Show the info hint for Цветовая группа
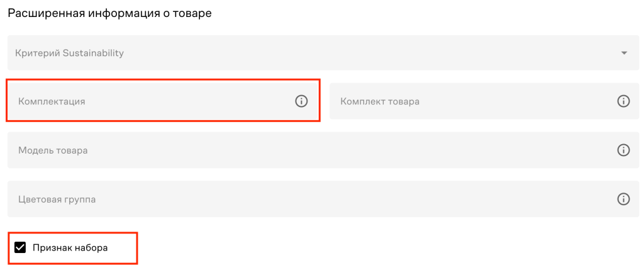Viewport: 644px width, 275px height. click(x=623, y=199)
